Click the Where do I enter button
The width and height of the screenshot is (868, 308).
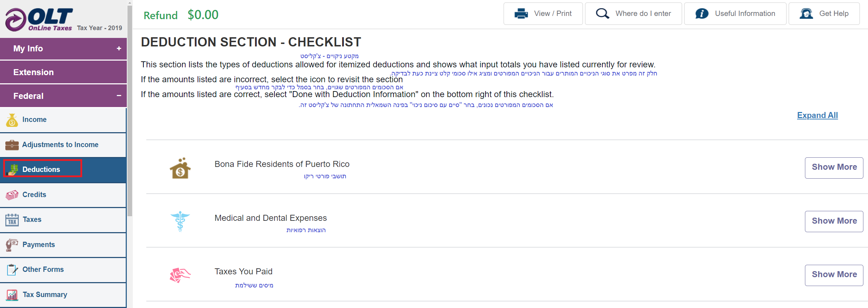point(633,13)
